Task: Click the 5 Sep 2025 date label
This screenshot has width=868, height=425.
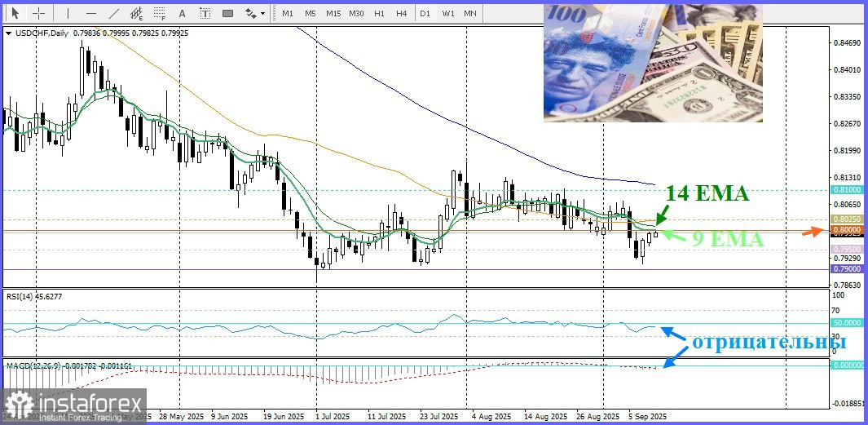Action: (647, 416)
